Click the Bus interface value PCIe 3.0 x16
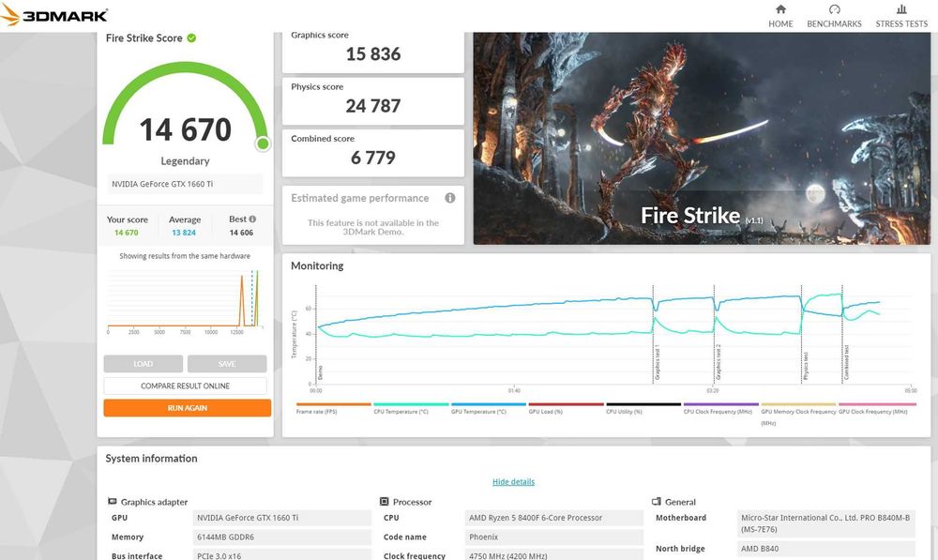Viewport: 938px width, 560px height. (x=281, y=555)
